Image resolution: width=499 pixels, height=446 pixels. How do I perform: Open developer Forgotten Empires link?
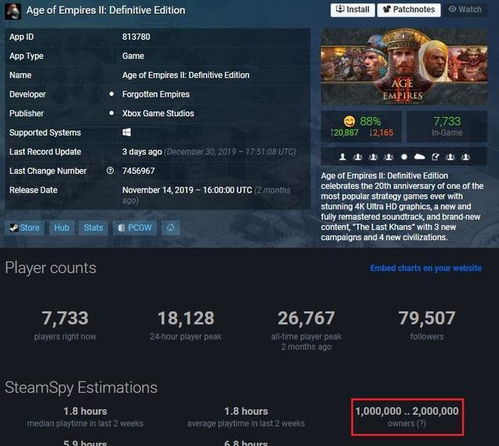click(x=156, y=94)
